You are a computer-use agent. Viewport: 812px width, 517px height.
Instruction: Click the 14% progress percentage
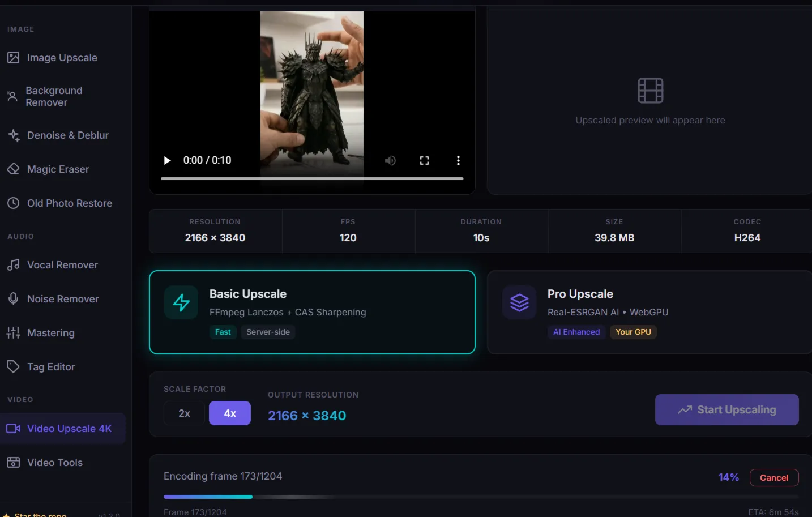click(x=729, y=477)
